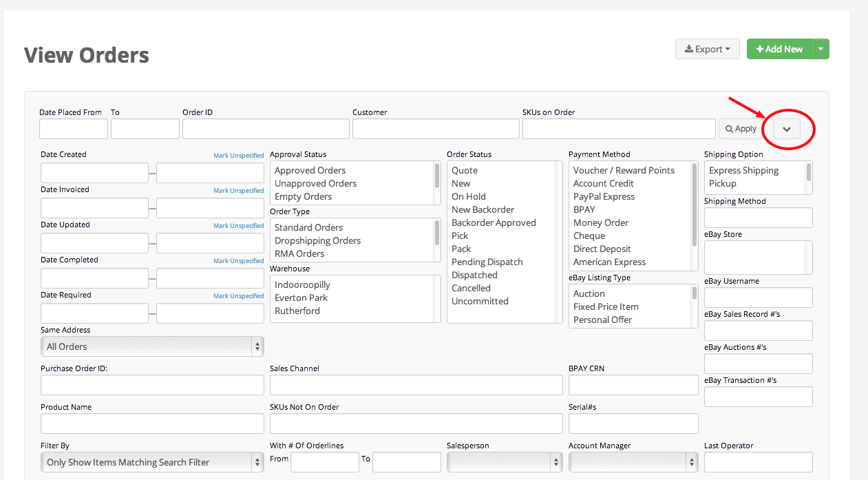Select American Express payment method
The image size is (868, 480).
point(609,262)
